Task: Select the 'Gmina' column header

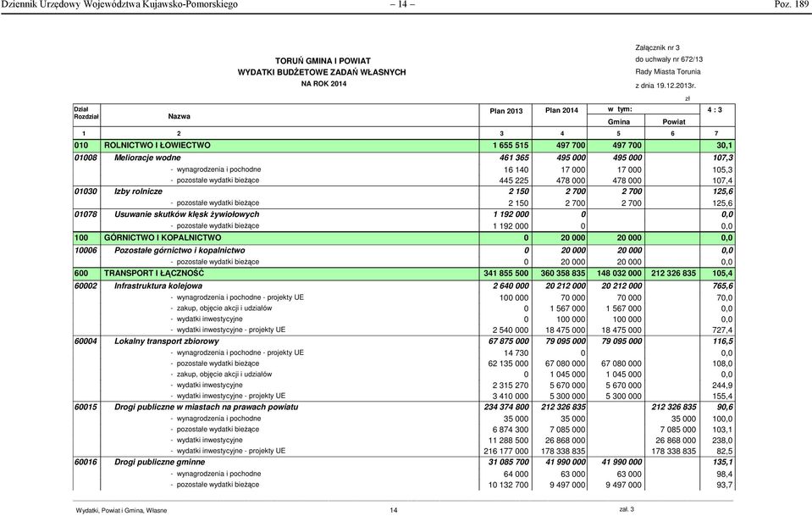Action: (618, 122)
